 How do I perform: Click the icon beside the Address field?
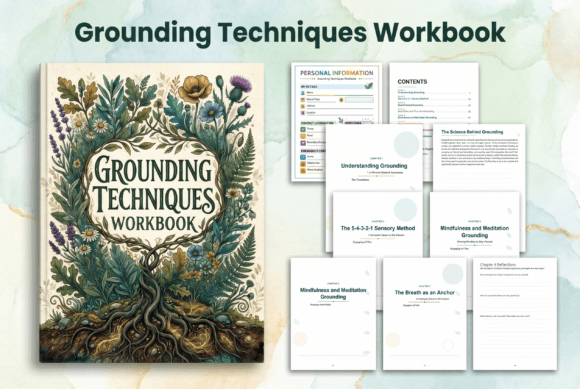coord(303,106)
